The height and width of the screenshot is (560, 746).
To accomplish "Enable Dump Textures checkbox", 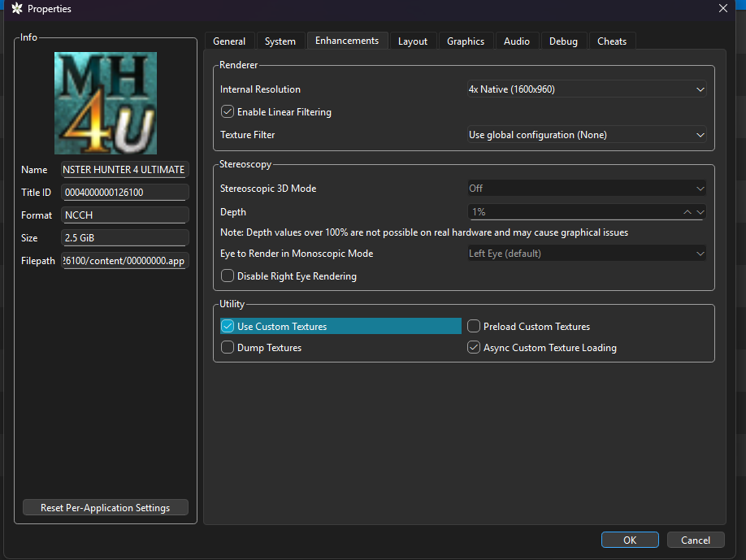I will tap(228, 348).
